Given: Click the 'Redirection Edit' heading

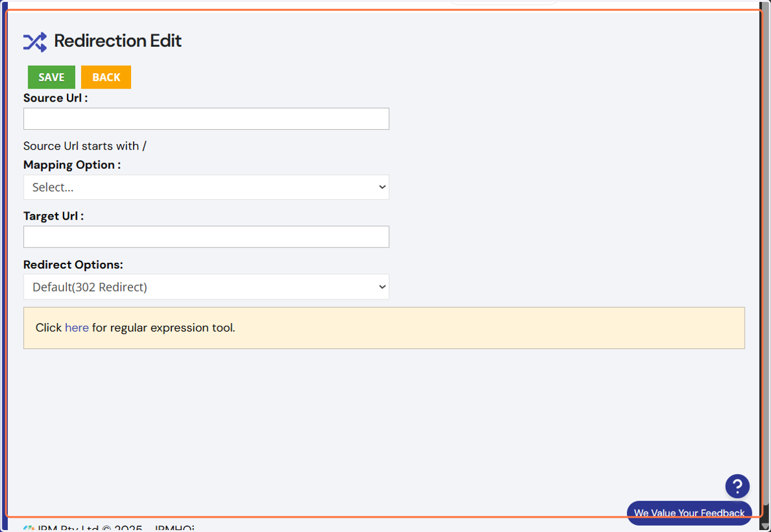Looking at the screenshot, I should coord(118,41).
